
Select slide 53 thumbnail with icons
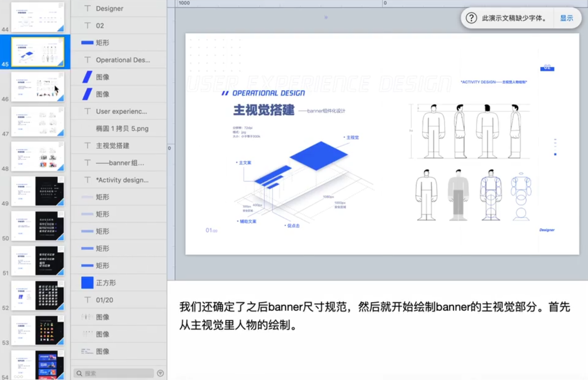(38, 330)
